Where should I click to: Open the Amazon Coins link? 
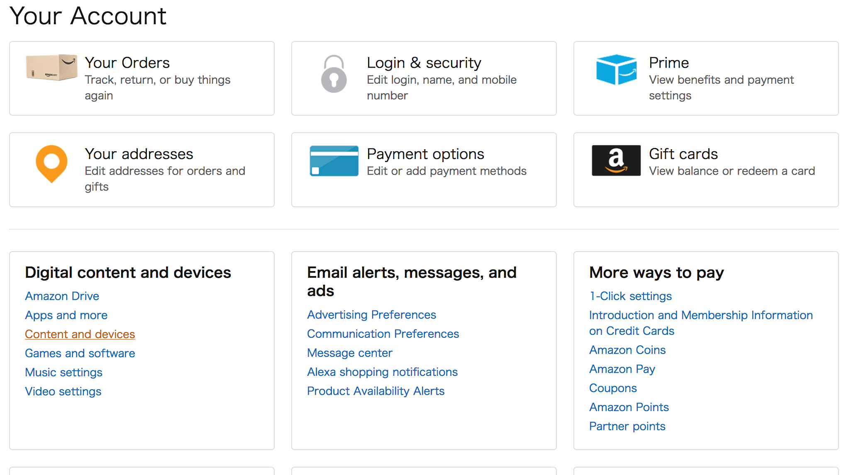[x=627, y=350]
